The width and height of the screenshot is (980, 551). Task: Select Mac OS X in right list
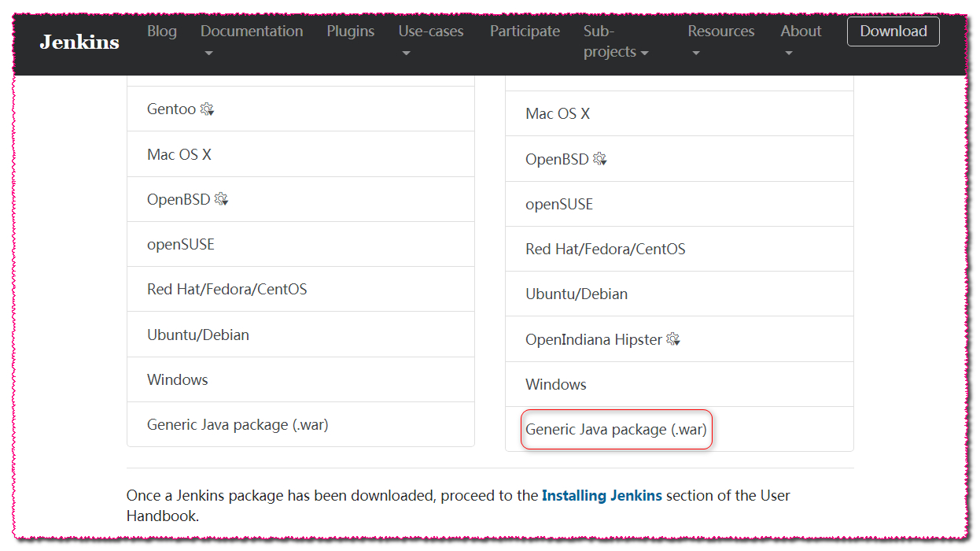(680, 113)
